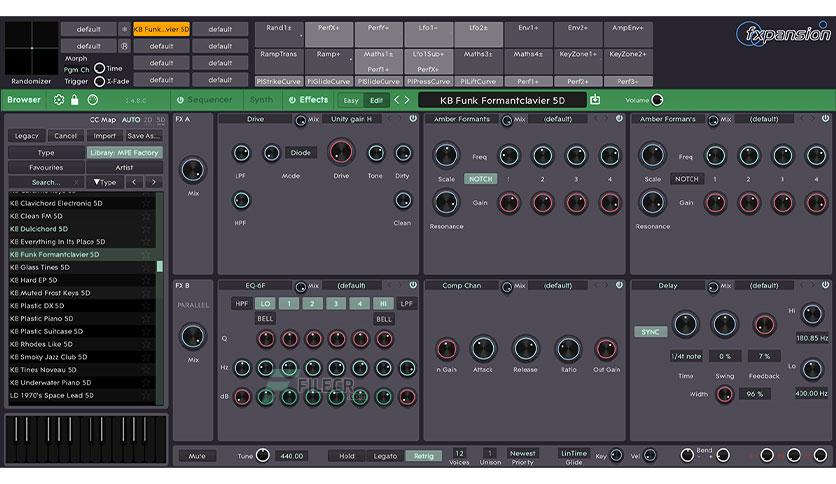Click the Tune knob
Viewport: 836px width, 484px height.
(x=262, y=455)
